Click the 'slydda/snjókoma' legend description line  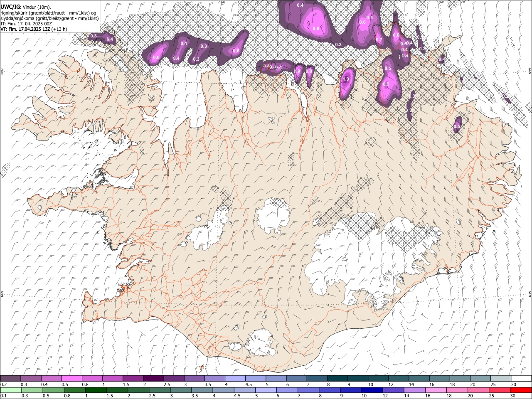pyautogui.click(x=49, y=18)
